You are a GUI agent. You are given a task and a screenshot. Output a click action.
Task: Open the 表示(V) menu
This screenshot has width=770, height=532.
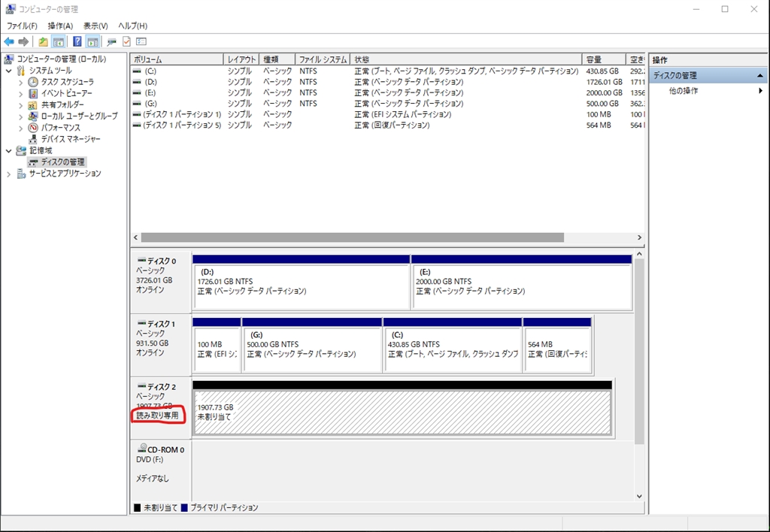tap(95, 26)
